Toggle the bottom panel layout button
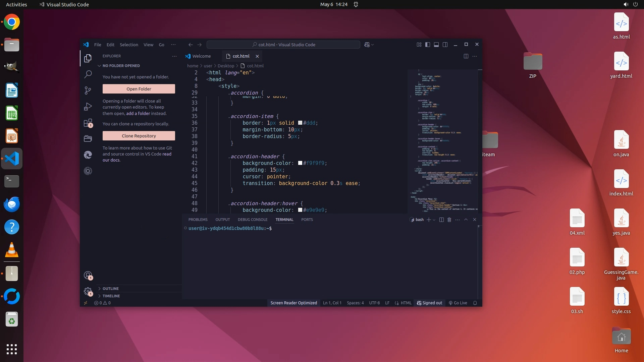Screen dimensions: 644x362 tap(436, 45)
